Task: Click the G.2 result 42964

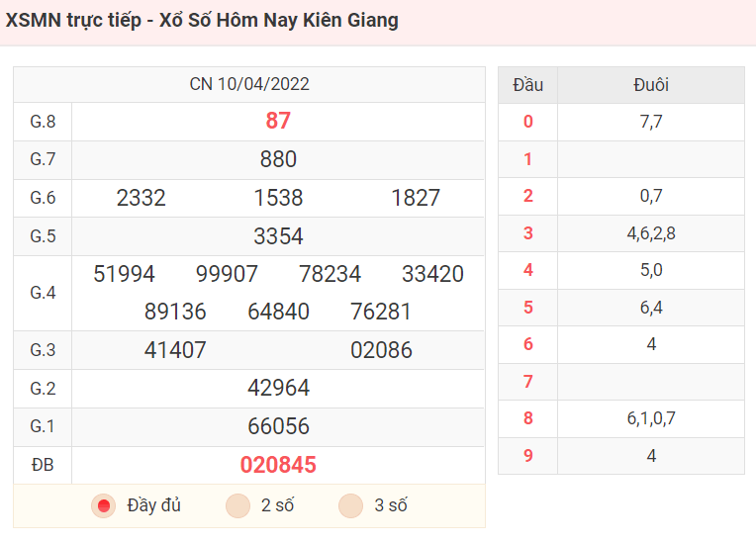Action: (x=278, y=388)
